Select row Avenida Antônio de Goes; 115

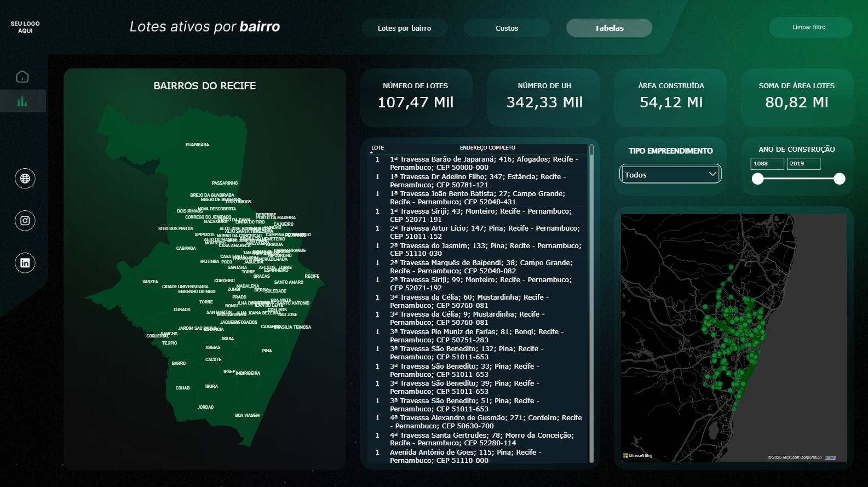coord(478,456)
